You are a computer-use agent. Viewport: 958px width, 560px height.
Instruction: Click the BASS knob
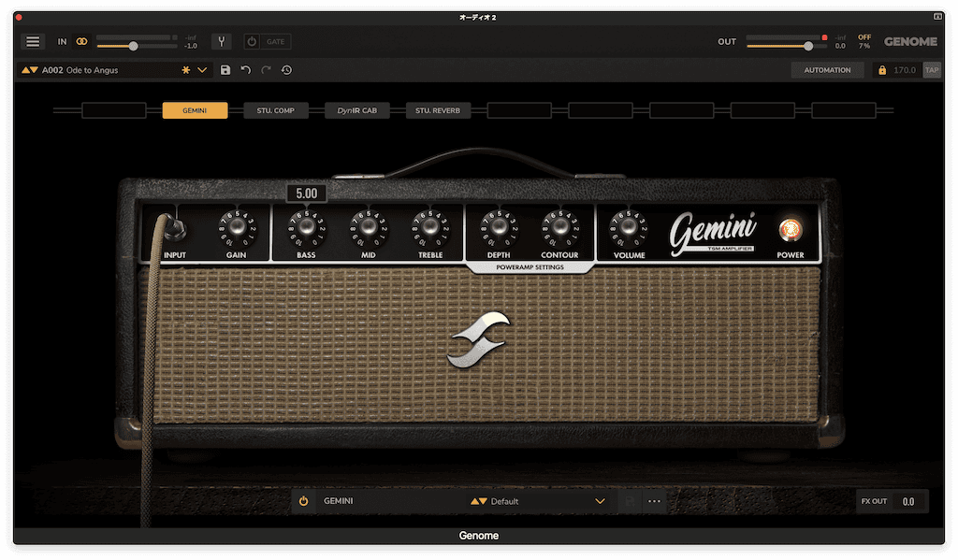click(307, 227)
